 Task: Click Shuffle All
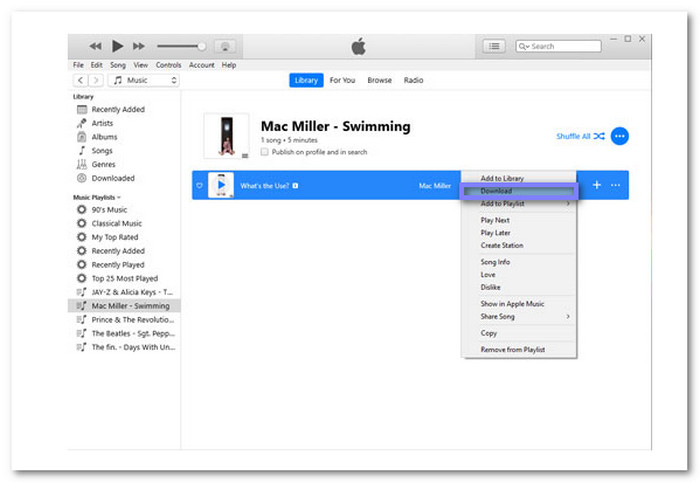(x=580, y=136)
